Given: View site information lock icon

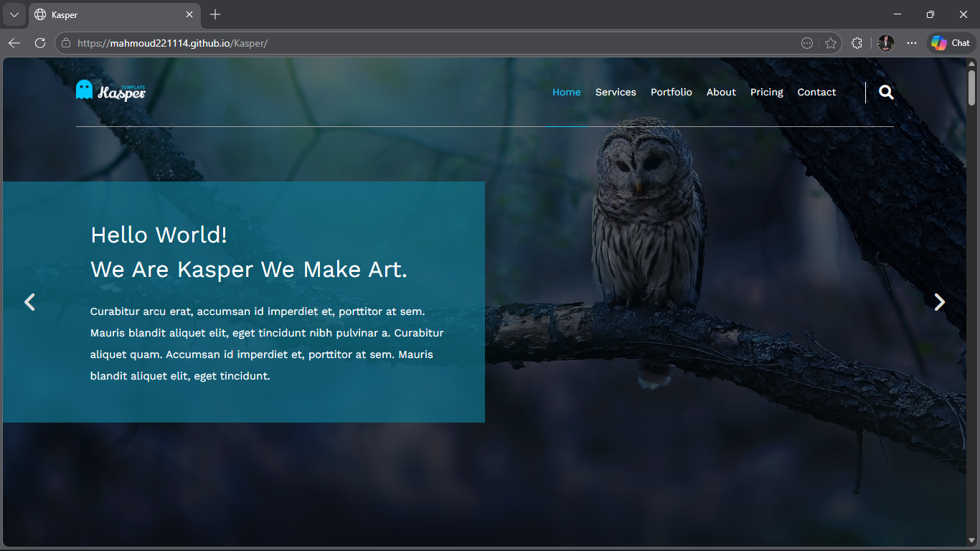Looking at the screenshot, I should pyautogui.click(x=66, y=43).
